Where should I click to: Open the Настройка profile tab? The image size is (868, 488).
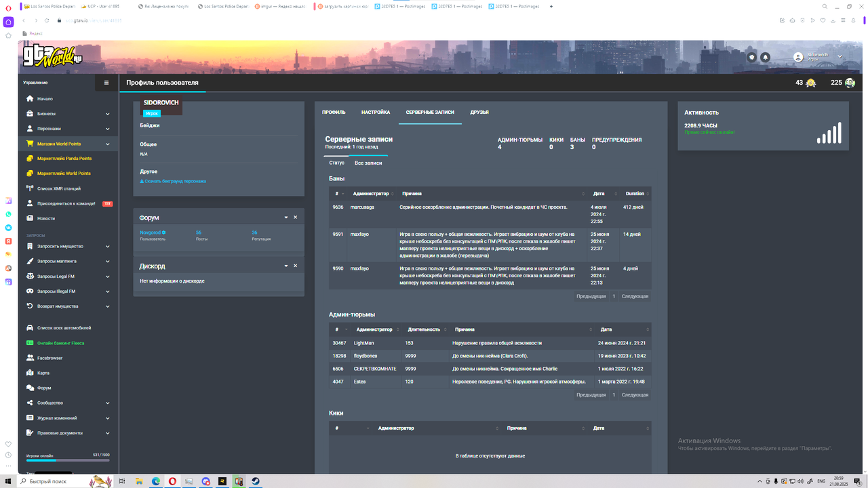376,112
